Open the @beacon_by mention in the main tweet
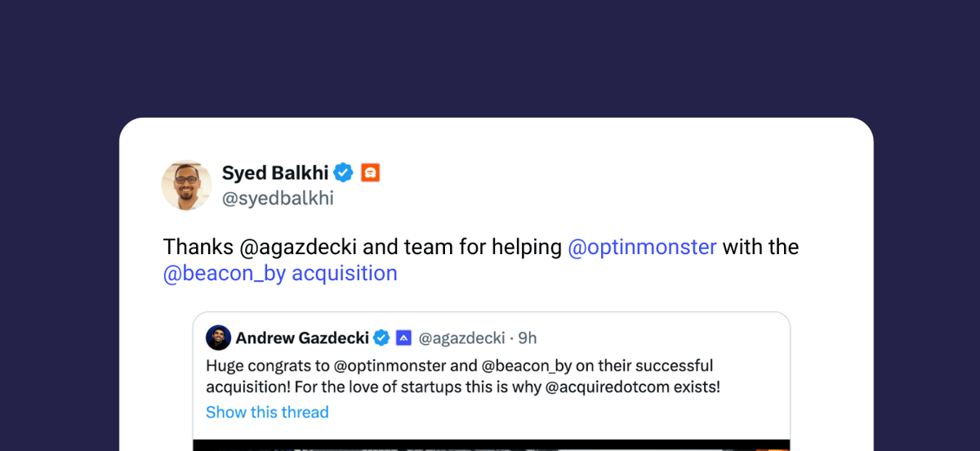Viewport: 980px width, 451px height. (x=225, y=273)
